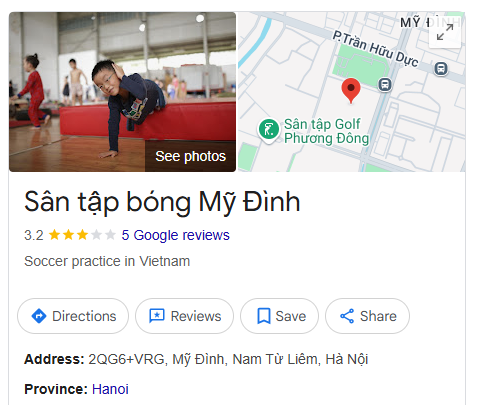Open the Reviews button

pyautogui.click(x=184, y=316)
